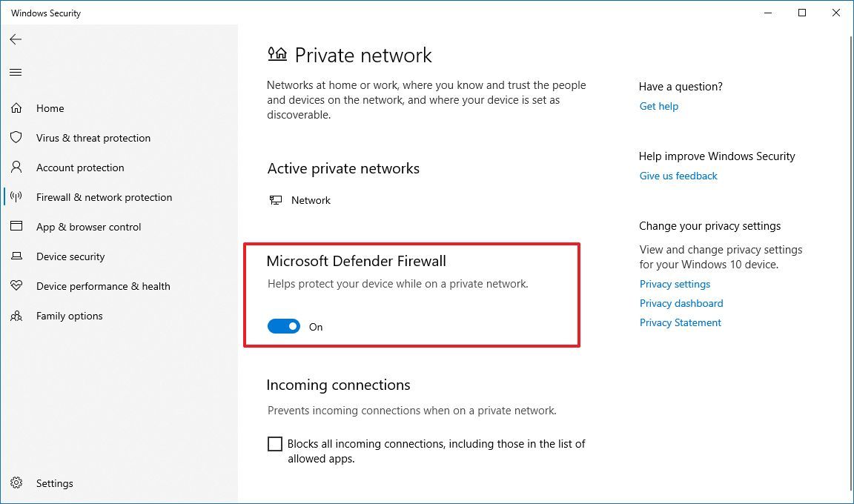Collapse the sidebar using the menu icon

16,72
